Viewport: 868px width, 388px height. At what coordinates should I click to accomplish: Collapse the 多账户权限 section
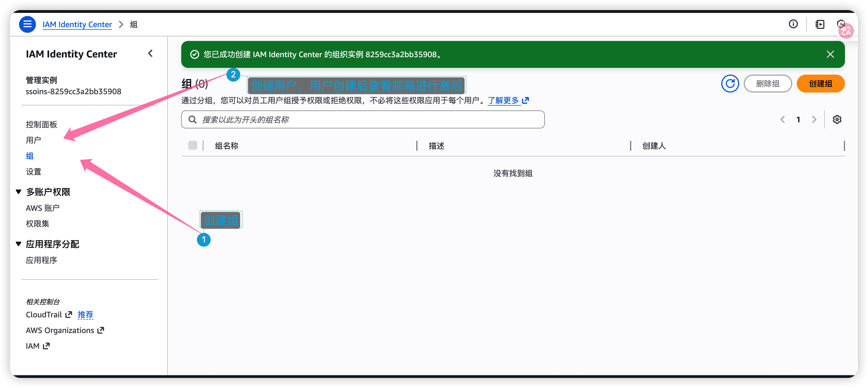coord(19,192)
